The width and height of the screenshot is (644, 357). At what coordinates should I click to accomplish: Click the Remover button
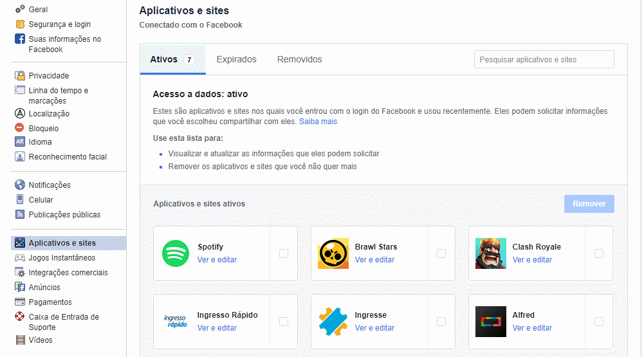click(x=589, y=204)
